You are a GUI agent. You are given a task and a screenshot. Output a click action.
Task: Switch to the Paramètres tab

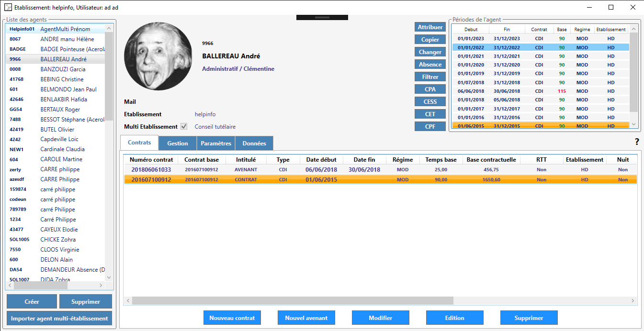point(215,143)
